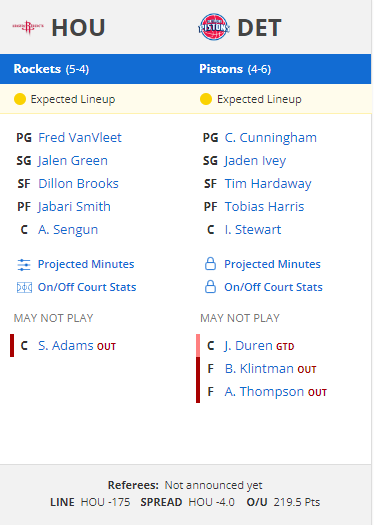Click the Detroit Pistons team logo
The width and height of the screenshot is (376, 525).
click(x=214, y=27)
